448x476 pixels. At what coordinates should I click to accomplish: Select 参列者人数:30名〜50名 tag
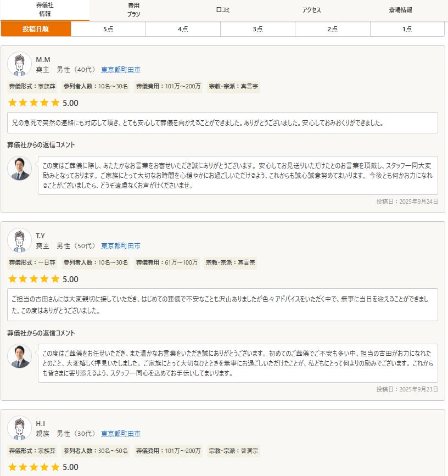coord(96,451)
